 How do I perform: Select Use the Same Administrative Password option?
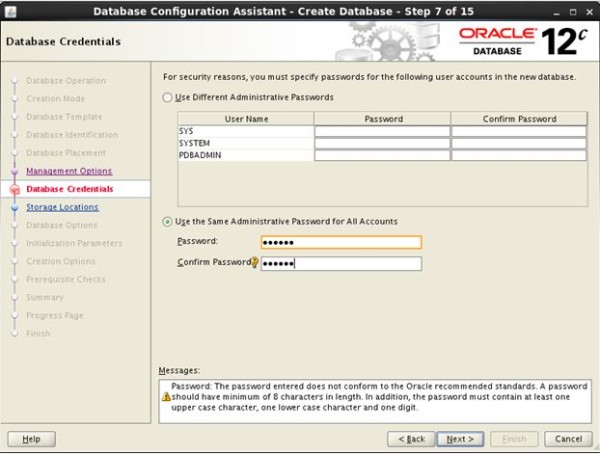(x=167, y=222)
